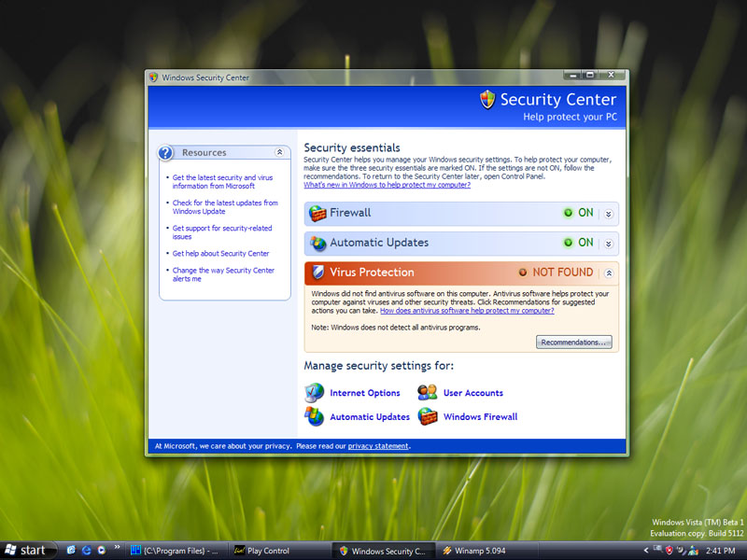
Task: Open Windows Media Player from quick launch
Action: click(x=102, y=550)
